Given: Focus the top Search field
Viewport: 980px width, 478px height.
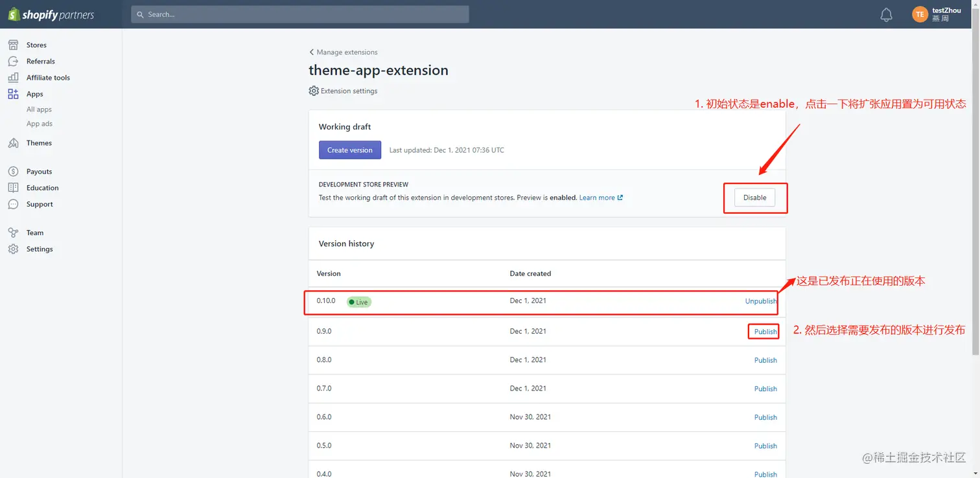Looking at the screenshot, I should pos(300,14).
